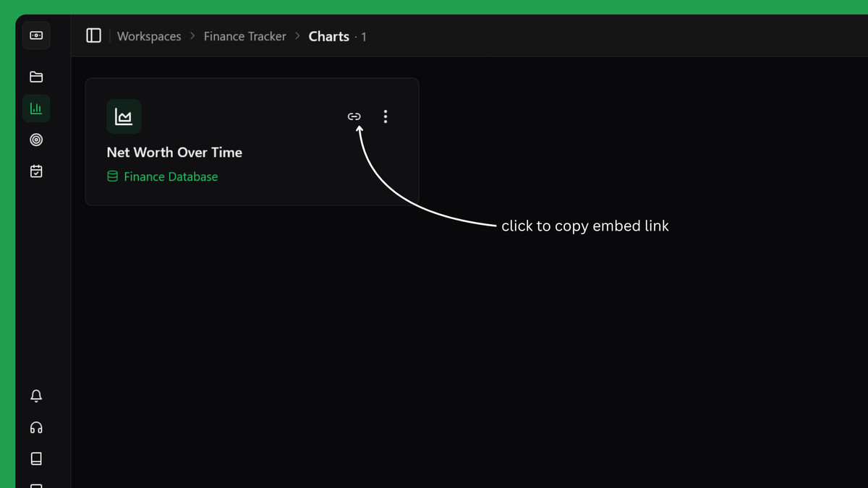Click the database icon beside Finance Database
Image resolution: width=868 pixels, height=488 pixels.
[x=112, y=176]
